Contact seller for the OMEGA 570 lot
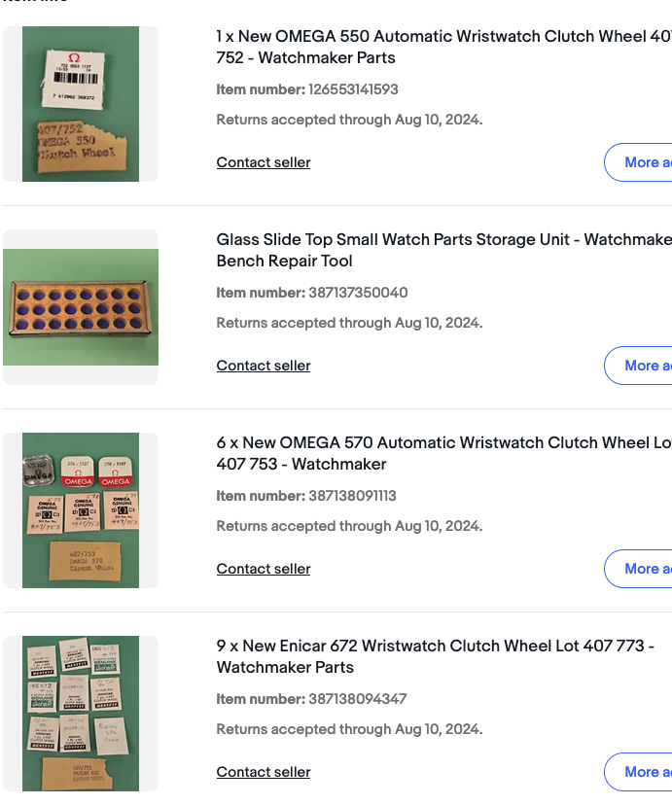This screenshot has width=672, height=805. tap(264, 569)
